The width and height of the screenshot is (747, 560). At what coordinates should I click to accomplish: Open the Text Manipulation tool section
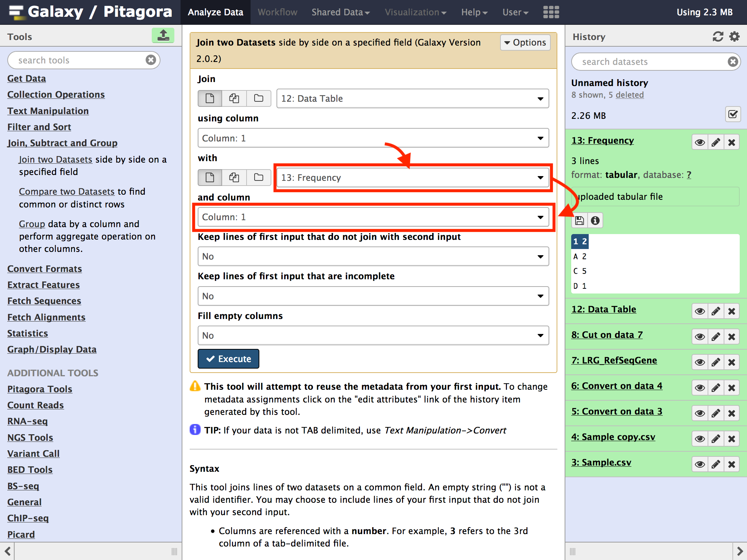click(x=48, y=111)
